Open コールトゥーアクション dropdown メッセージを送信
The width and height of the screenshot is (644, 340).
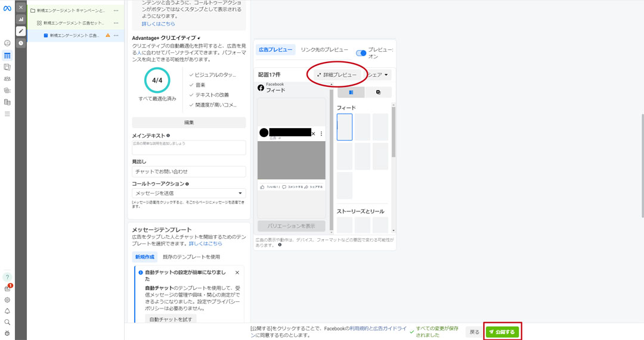tap(189, 193)
